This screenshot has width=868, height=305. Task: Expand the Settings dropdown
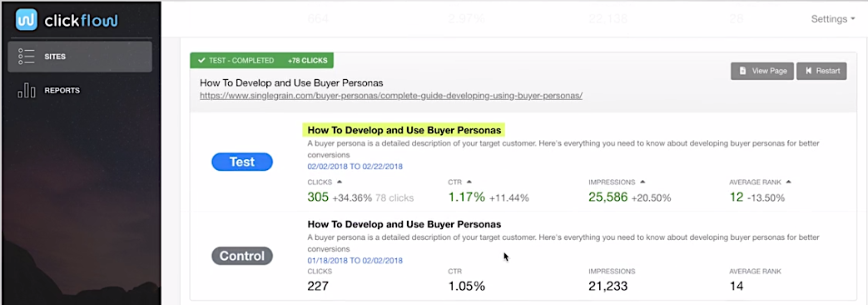tap(833, 19)
